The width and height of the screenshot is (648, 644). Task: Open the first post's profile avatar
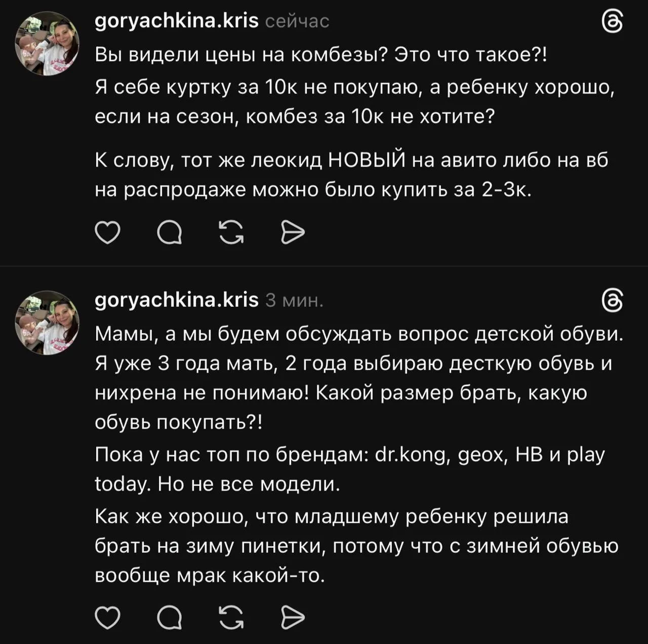click(x=47, y=44)
